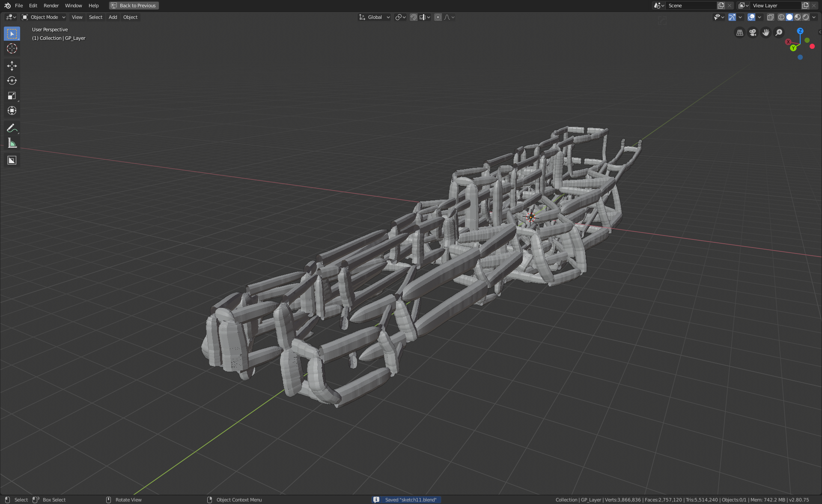Open Global transform orientation dropdown
Screen dimensions: 822x504
[x=375, y=17]
